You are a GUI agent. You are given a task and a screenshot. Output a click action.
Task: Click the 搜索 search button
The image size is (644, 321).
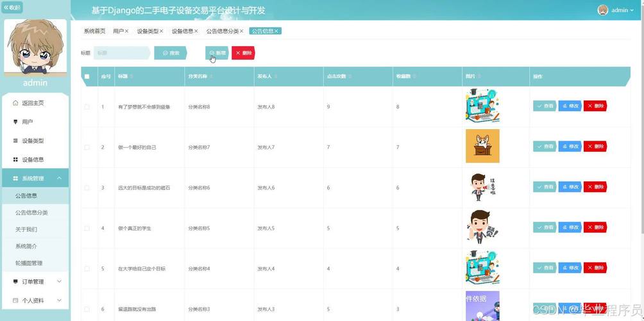click(171, 53)
